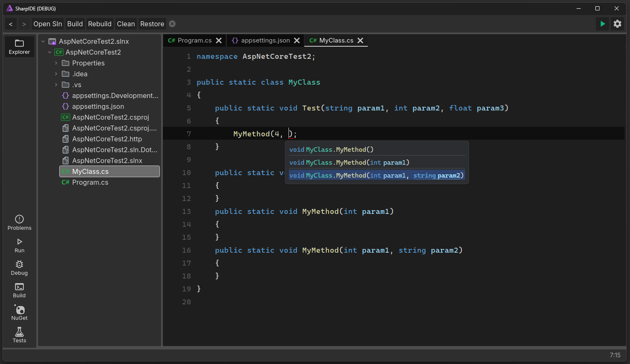Screen dimensions: 630x364
Task: Expand the .vs folder
Action: pos(56,85)
